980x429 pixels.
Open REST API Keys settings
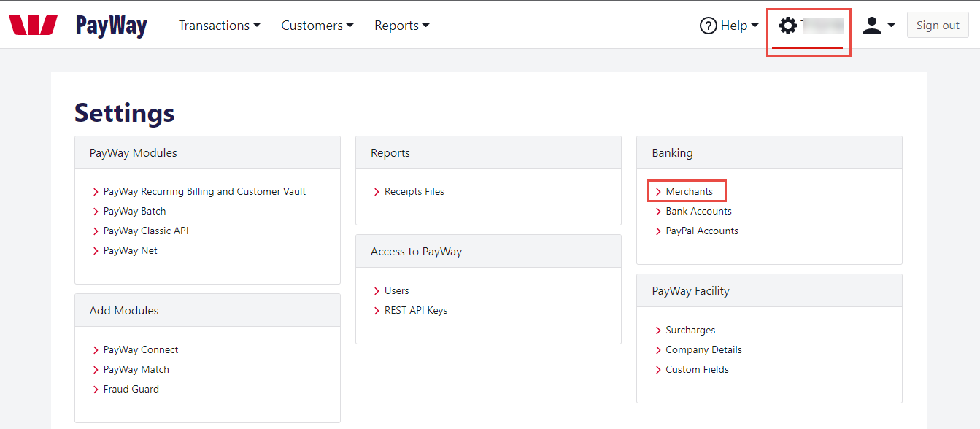click(416, 311)
